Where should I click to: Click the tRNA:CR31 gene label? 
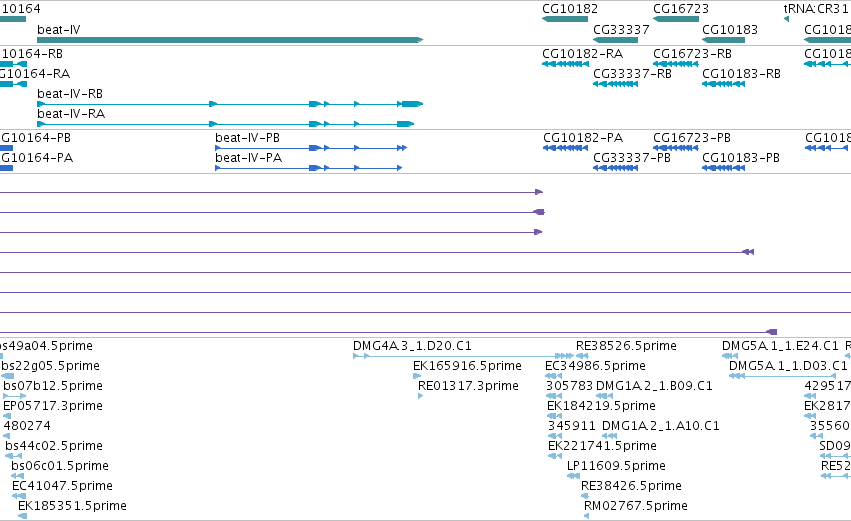816,9
